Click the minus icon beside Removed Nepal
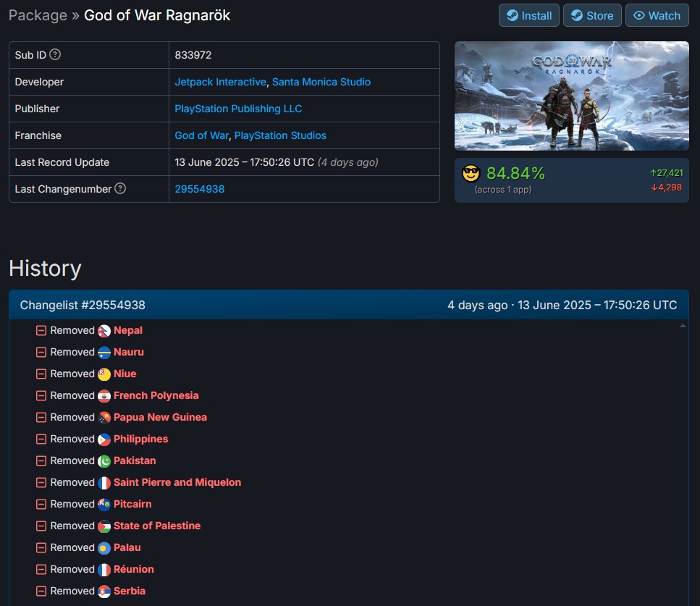The height and width of the screenshot is (606, 700). tap(41, 330)
